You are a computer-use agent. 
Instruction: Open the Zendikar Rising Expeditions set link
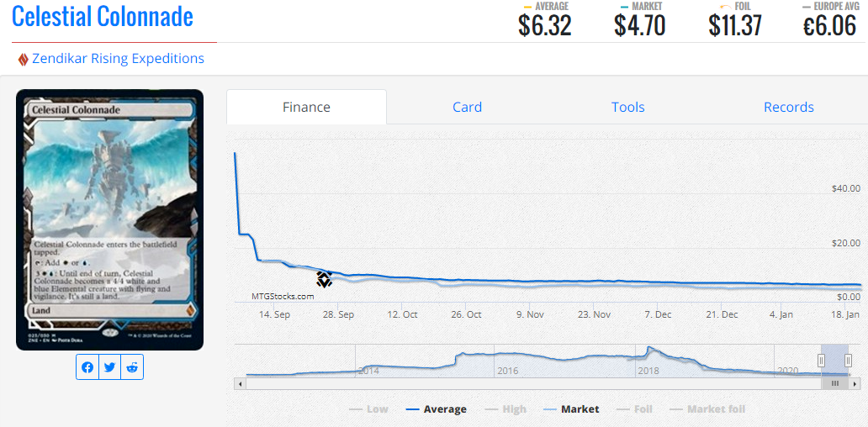118,59
